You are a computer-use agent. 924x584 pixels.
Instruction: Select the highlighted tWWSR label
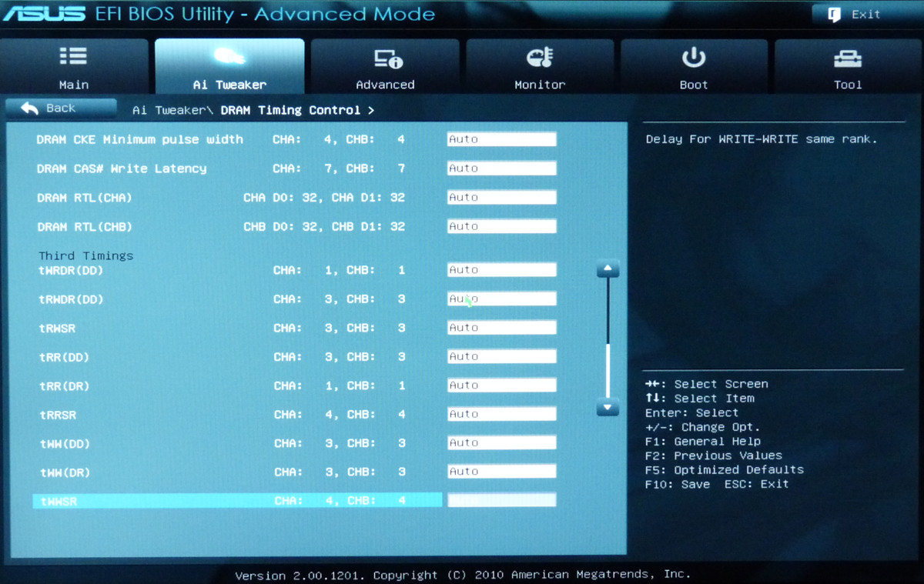57,501
